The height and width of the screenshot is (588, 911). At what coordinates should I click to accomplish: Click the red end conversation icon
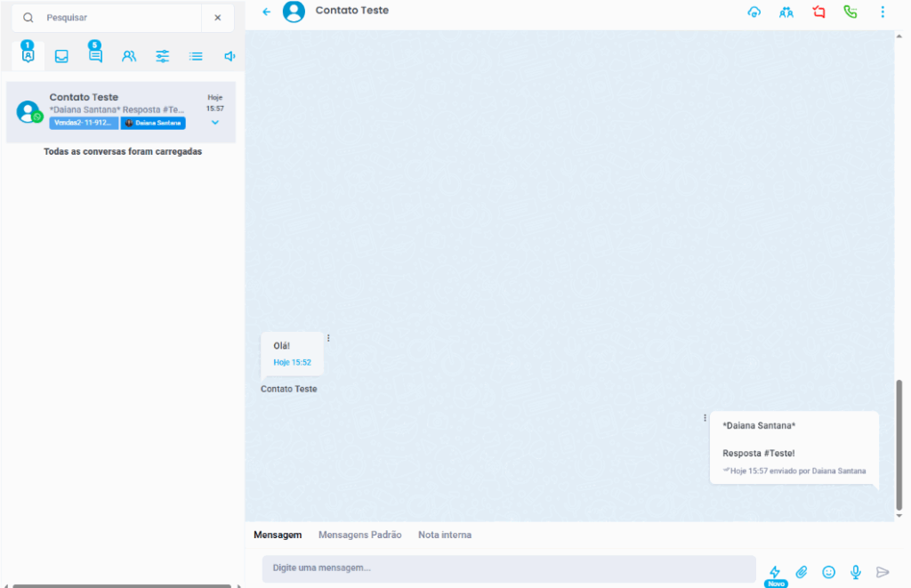(818, 12)
